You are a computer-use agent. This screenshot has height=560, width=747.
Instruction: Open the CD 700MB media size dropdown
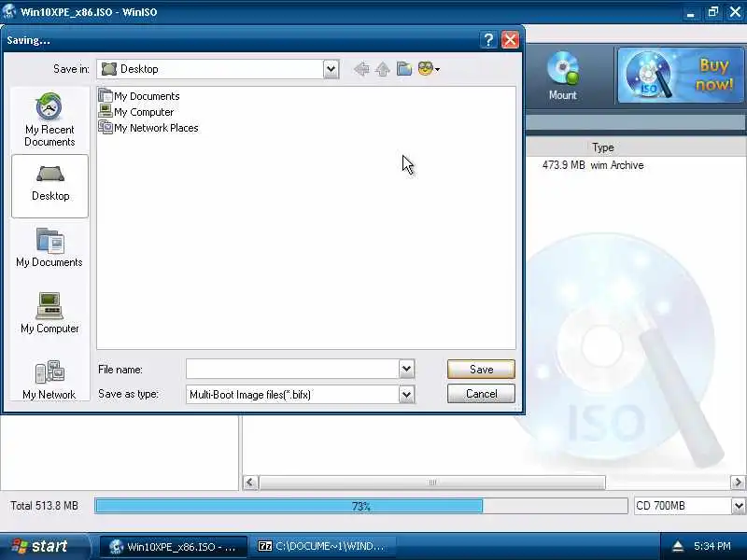(739, 505)
